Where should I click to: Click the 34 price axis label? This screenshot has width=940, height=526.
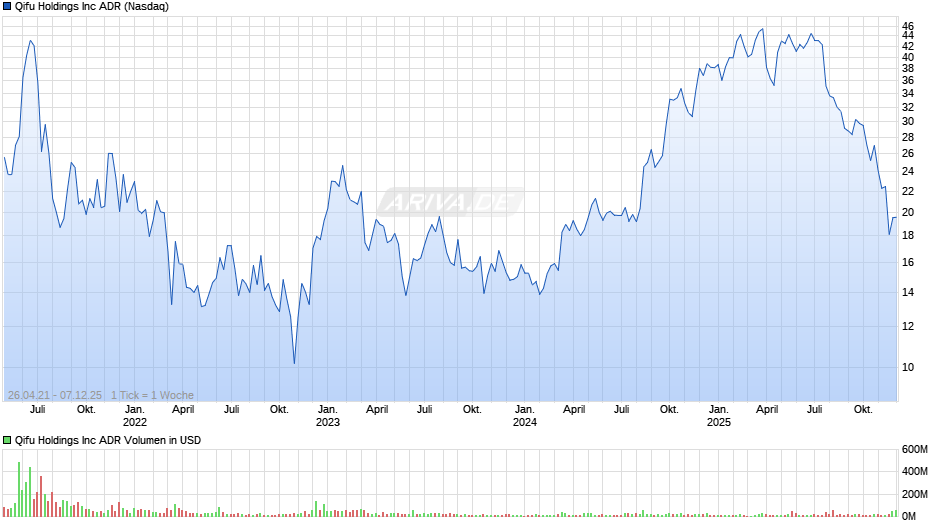(x=908, y=93)
